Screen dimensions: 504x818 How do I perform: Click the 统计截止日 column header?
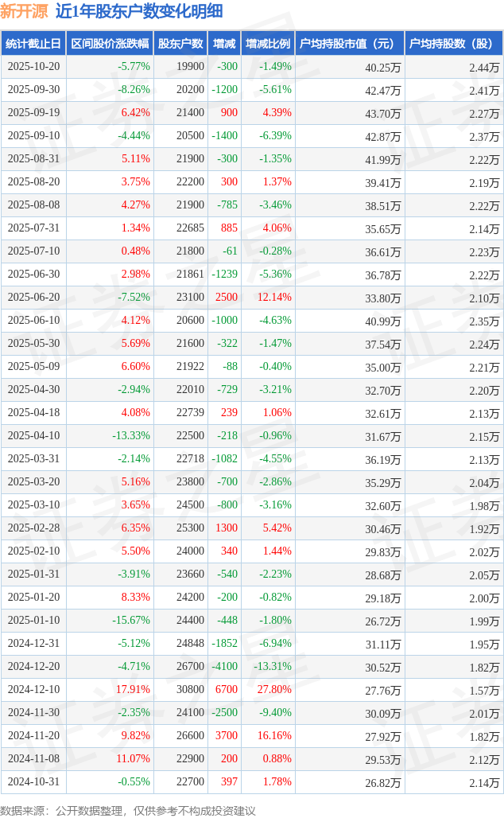click(x=33, y=44)
